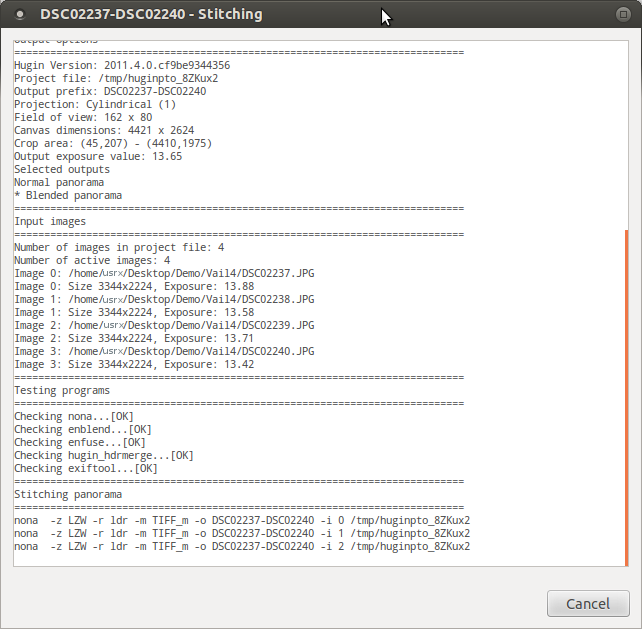
Task: Click the 'Stitching panorama' section heading
Action: tap(68, 494)
